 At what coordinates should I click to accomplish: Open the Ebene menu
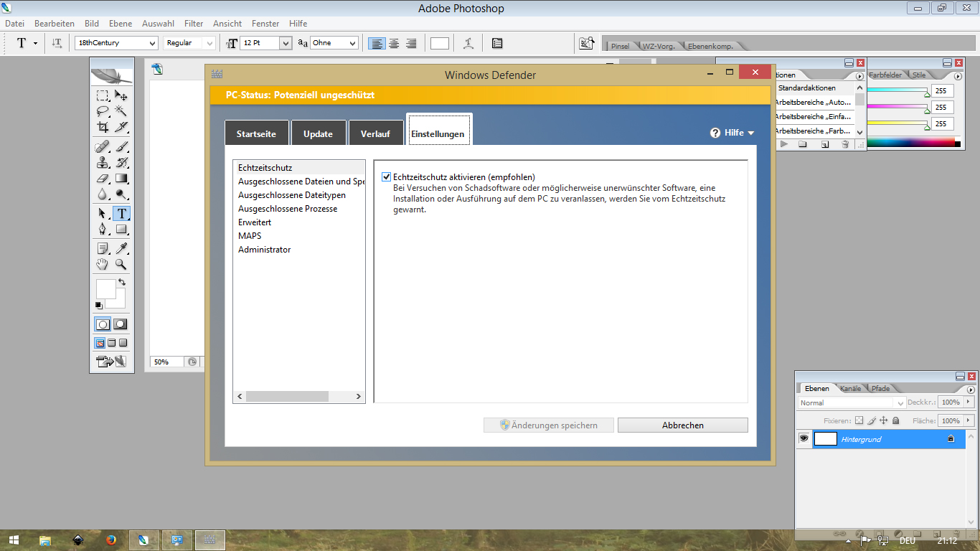coord(121,24)
